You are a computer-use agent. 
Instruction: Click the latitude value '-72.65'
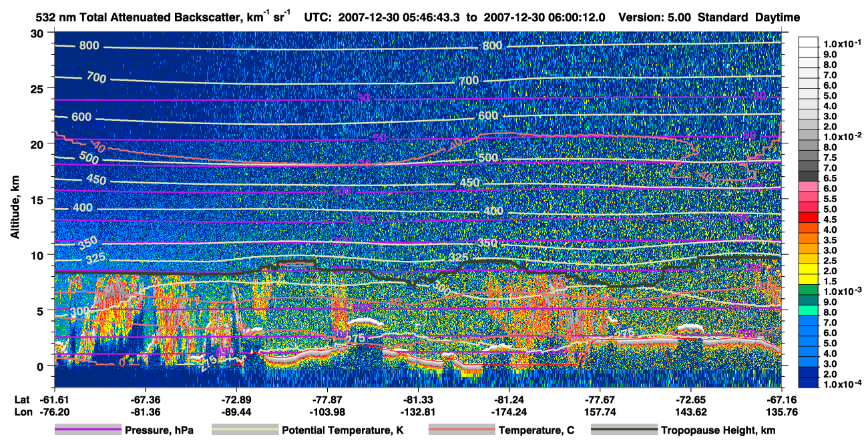pos(690,400)
